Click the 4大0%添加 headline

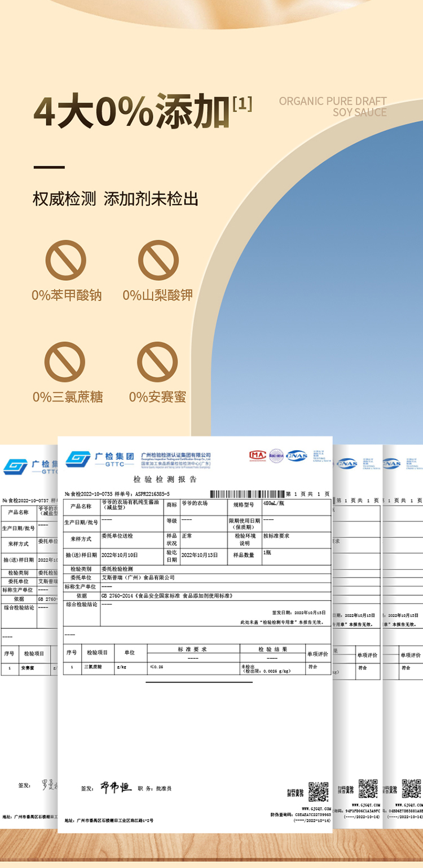tap(131, 112)
